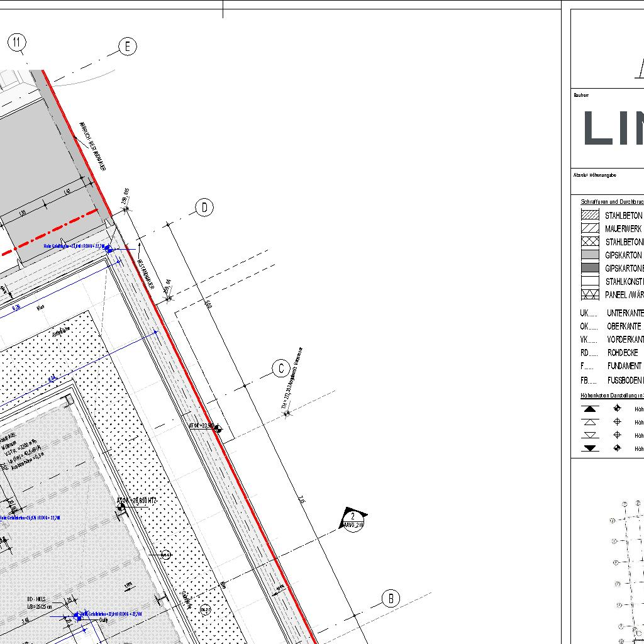Image resolution: width=644 pixels, height=644 pixels.
Task: Select the blue Gully level symbol
Action: pyautogui.click(x=79, y=618)
